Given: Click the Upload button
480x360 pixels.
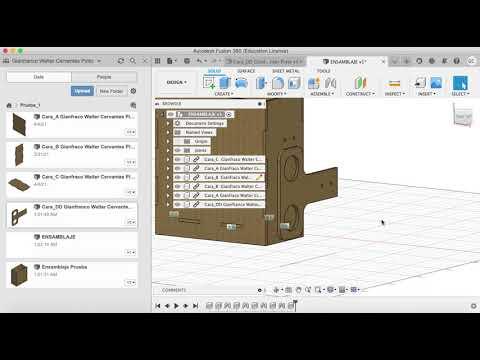Looking at the screenshot, I should pos(82,91).
